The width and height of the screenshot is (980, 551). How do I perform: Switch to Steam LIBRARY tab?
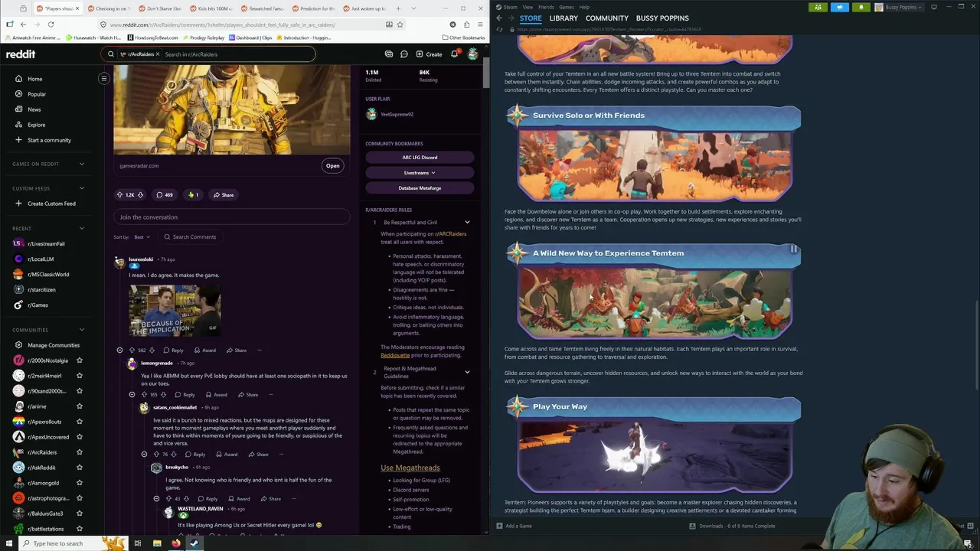pos(563,18)
